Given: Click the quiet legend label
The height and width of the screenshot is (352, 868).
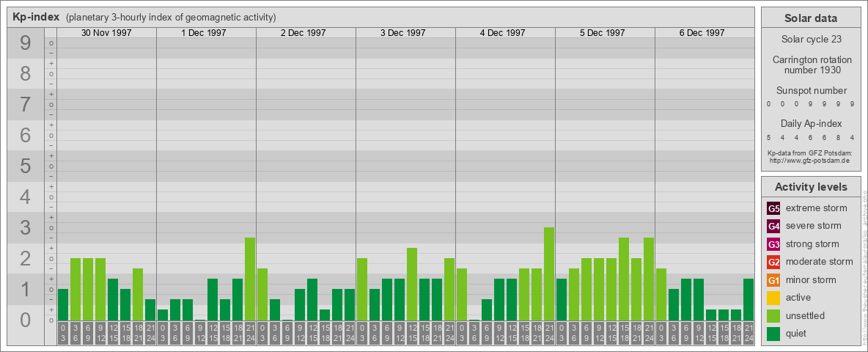Looking at the screenshot, I should pos(798,333).
